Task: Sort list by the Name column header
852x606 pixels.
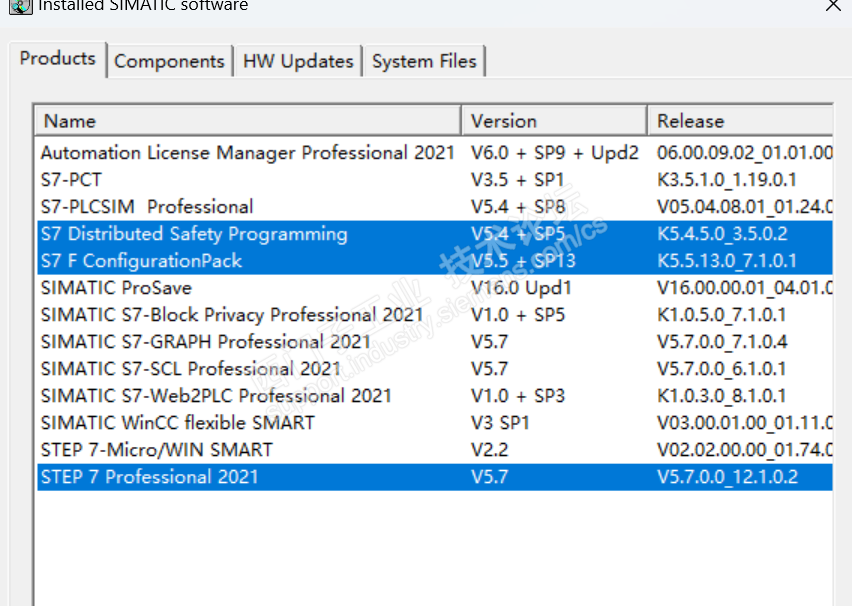Action: pyautogui.click(x=249, y=121)
